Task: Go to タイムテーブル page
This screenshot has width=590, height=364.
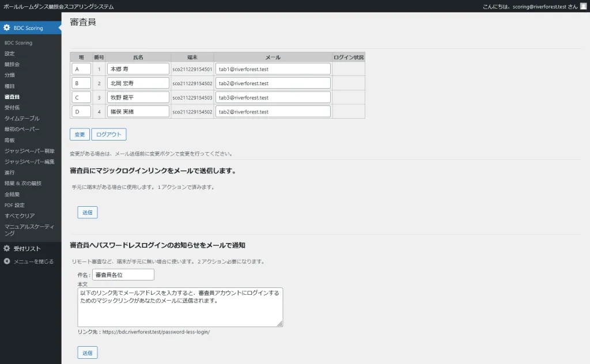Action: 22,118
